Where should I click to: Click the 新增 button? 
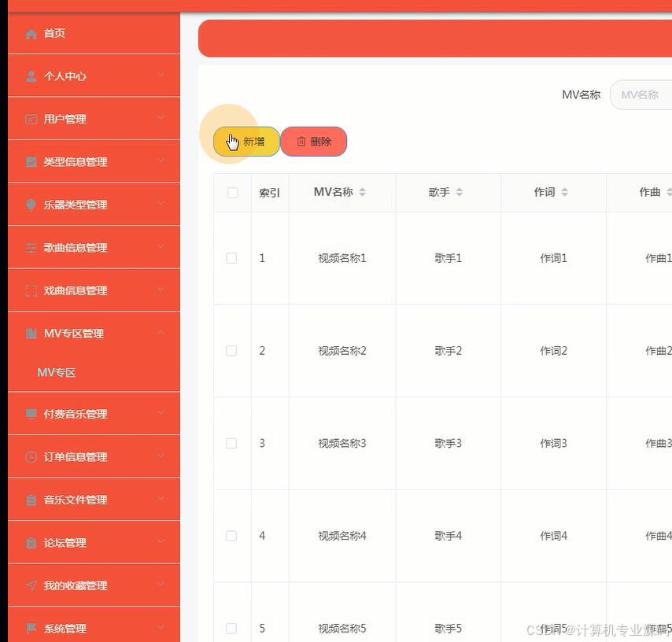[x=248, y=142]
